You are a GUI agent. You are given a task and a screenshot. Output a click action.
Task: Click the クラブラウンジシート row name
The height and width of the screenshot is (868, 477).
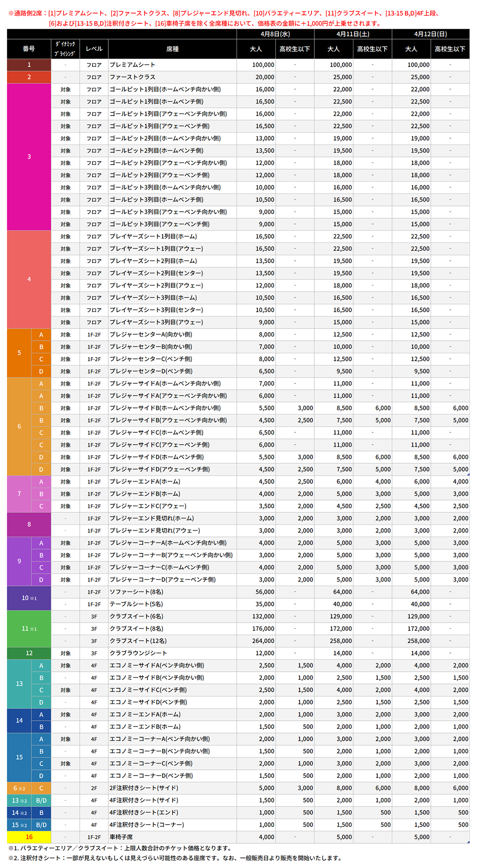click(138, 653)
